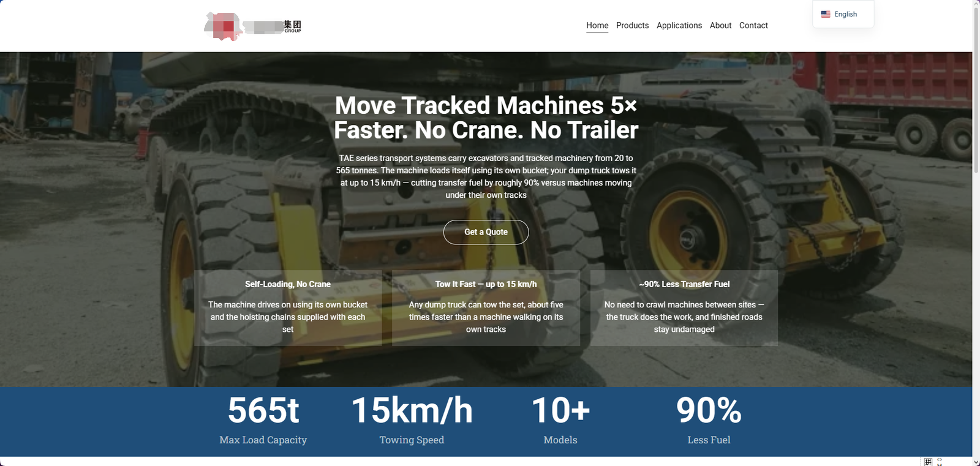The height and width of the screenshot is (466, 980).
Task: Select the Self-Loading, No Crane card
Action: tap(288, 308)
